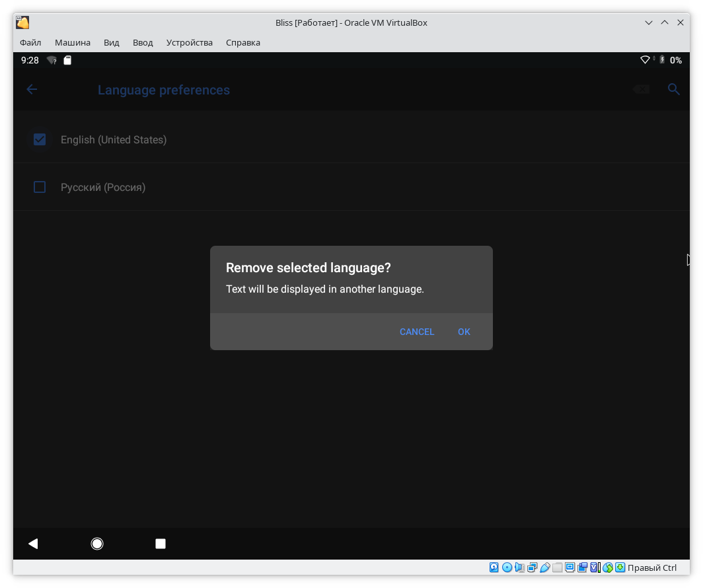Click the search magnifier icon
Screen dimensions: 703x588
(x=673, y=90)
